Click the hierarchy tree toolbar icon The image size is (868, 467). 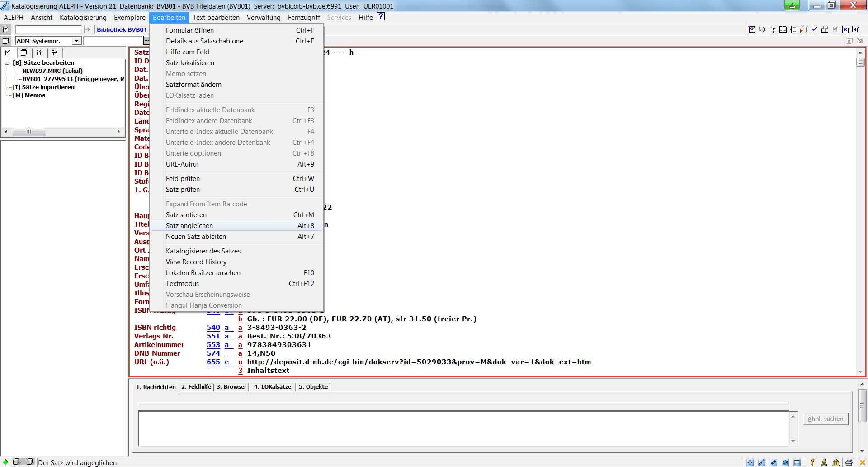[x=773, y=30]
